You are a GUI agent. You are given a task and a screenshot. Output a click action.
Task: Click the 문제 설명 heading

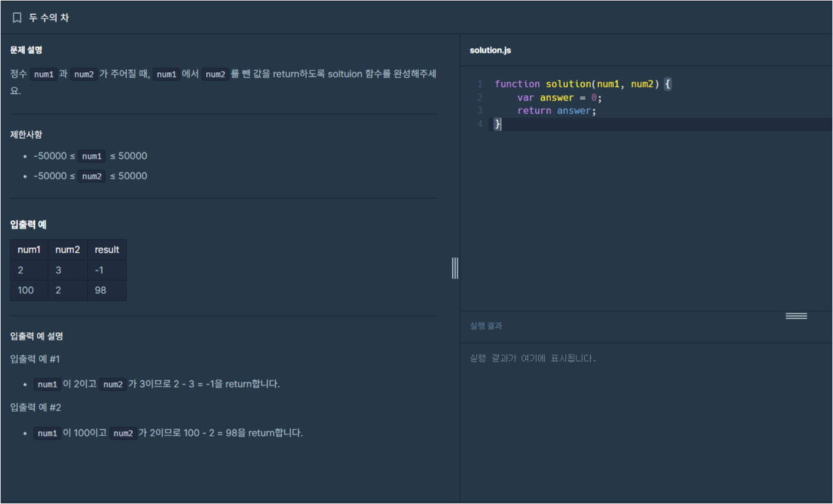(26, 50)
